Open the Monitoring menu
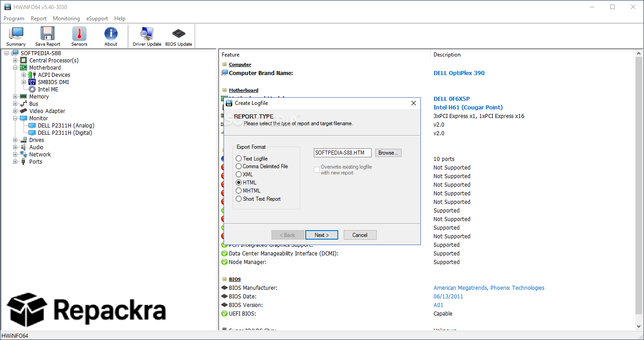Image resolution: width=644 pixels, height=340 pixels. 66,19
